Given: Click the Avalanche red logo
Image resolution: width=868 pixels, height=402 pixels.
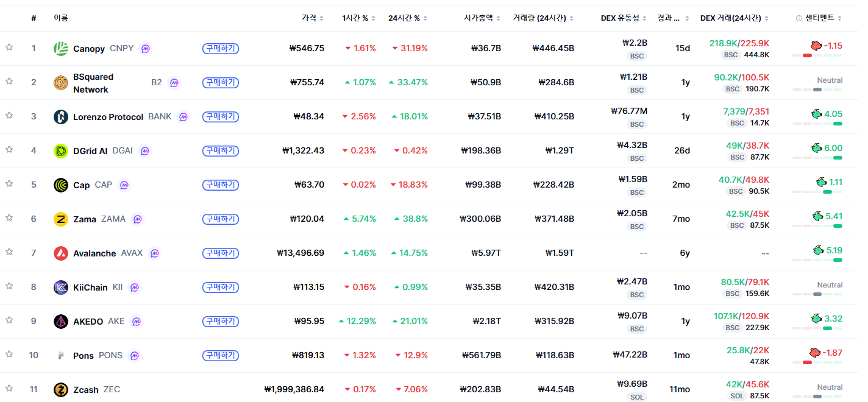Looking at the screenshot, I should [x=61, y=253].
